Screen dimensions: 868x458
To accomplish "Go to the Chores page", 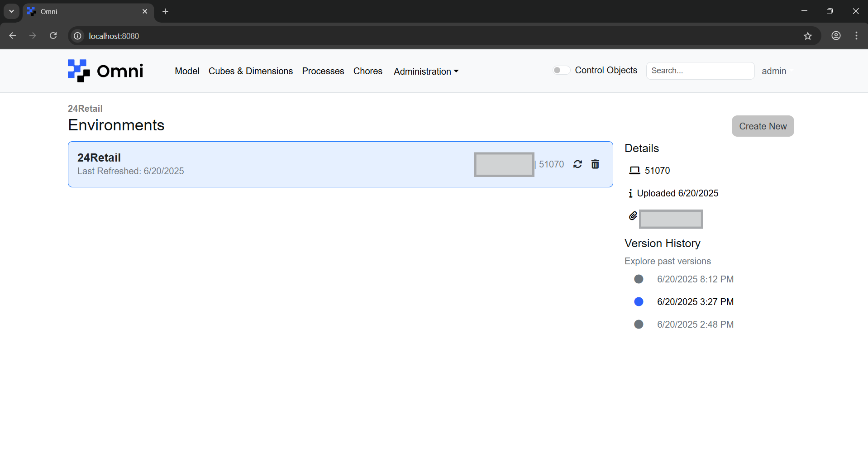I will tap(368, 71).
